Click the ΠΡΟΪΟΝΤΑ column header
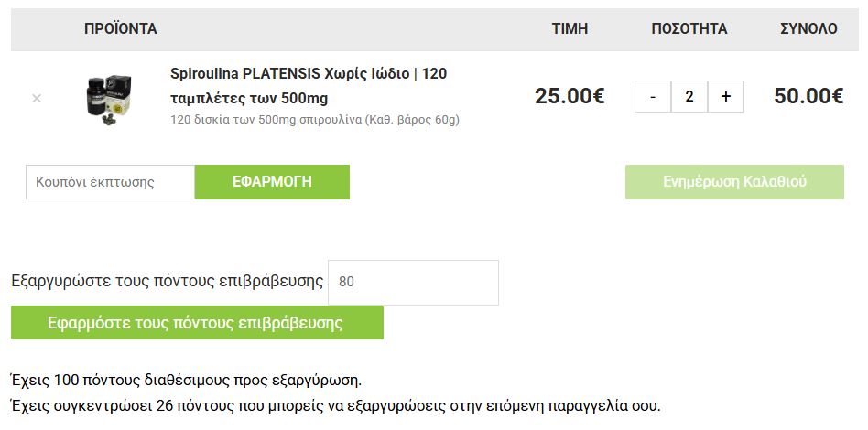Viewport: 868px width, 430px height. tap(121, 29)
